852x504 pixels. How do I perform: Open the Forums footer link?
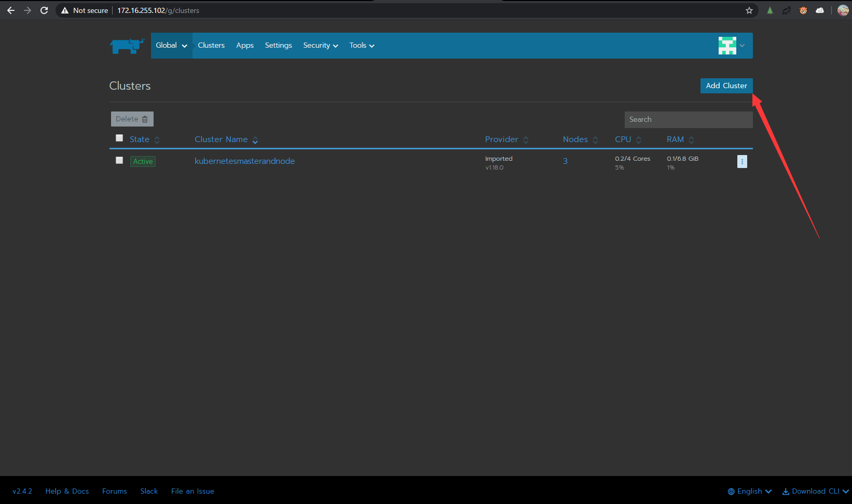115,491
